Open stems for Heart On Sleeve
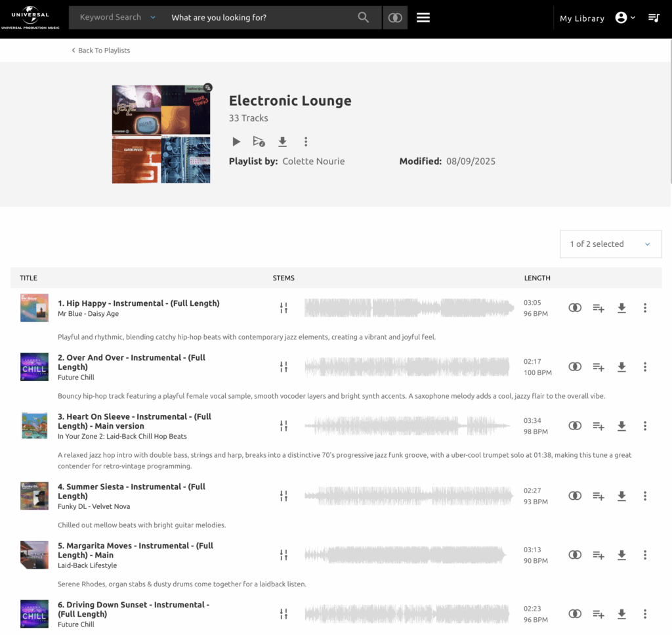This screenshot has height=635, width=672. point(283,426)
